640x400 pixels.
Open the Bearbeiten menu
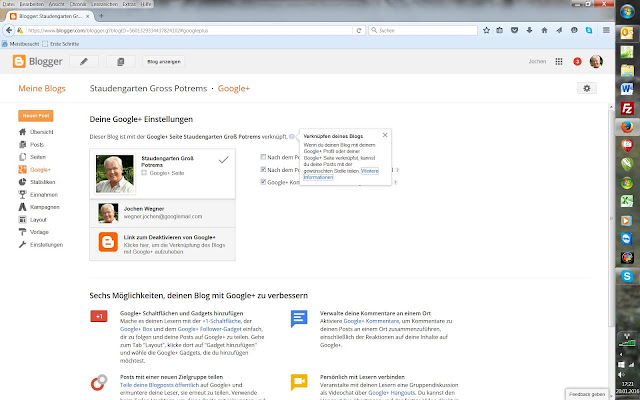pyautogui.click(x=33, y=4)
